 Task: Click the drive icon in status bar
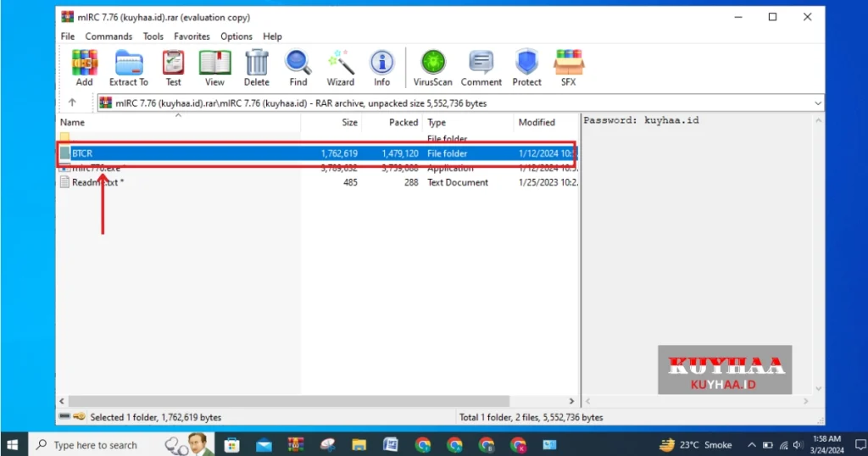(x=64, y=417)
